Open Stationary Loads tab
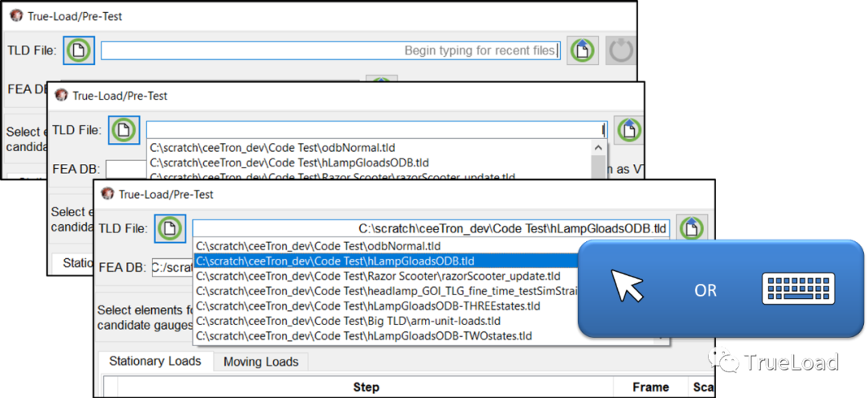The image size is (868, 398). pyautogui.click(x=155, y=362)
